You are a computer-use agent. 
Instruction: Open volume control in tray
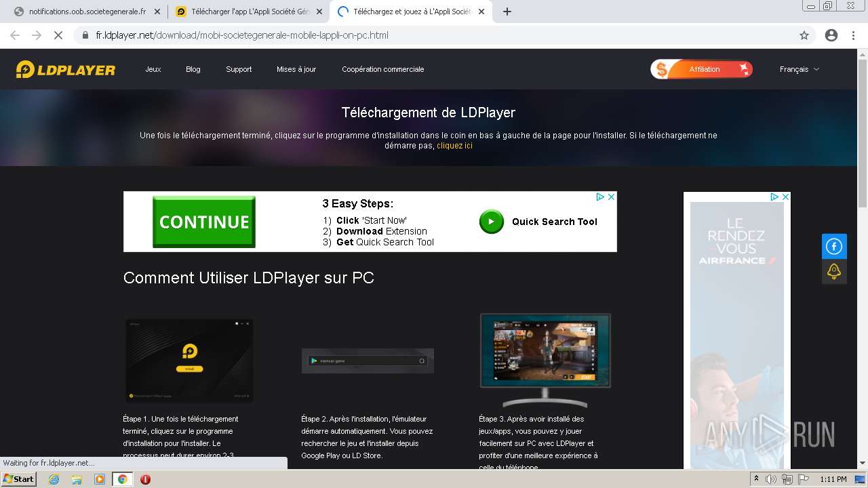[771, 479]
